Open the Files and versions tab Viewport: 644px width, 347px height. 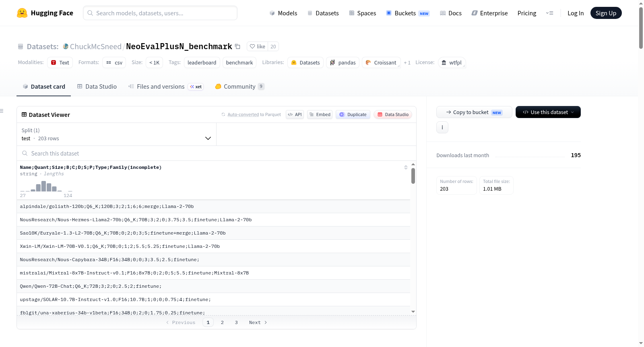click(166, 87)
